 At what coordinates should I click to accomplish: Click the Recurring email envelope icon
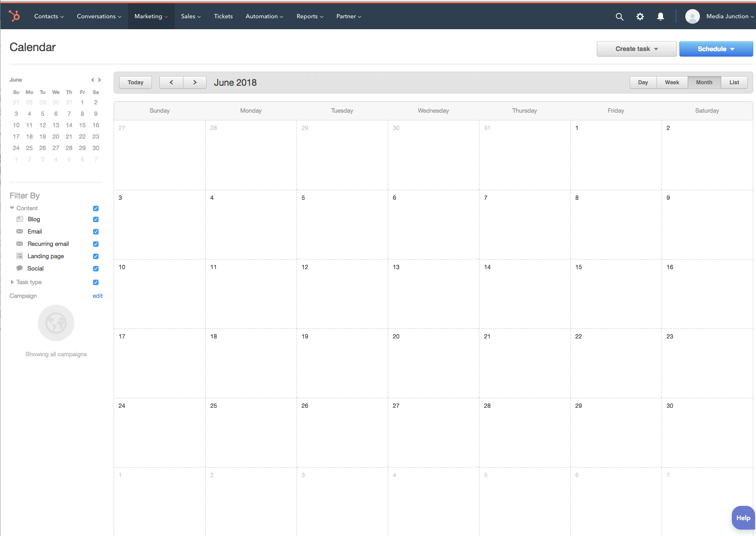20,244
